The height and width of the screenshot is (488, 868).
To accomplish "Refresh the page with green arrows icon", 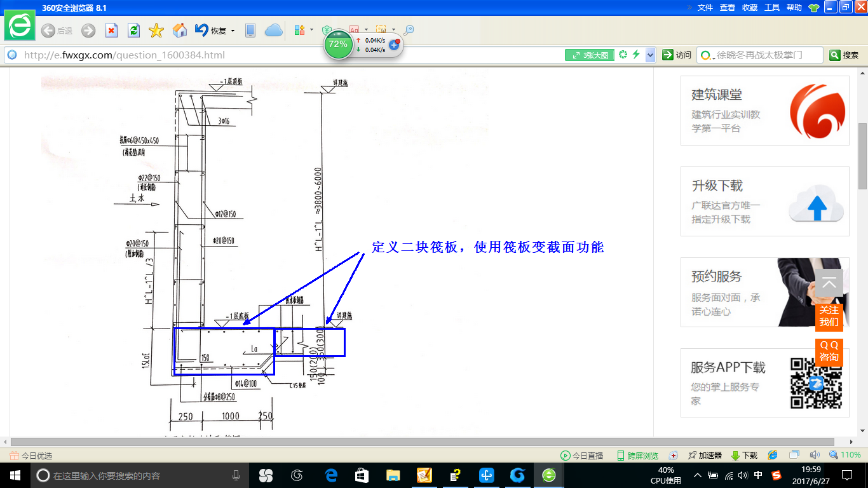I will [133, 30].
